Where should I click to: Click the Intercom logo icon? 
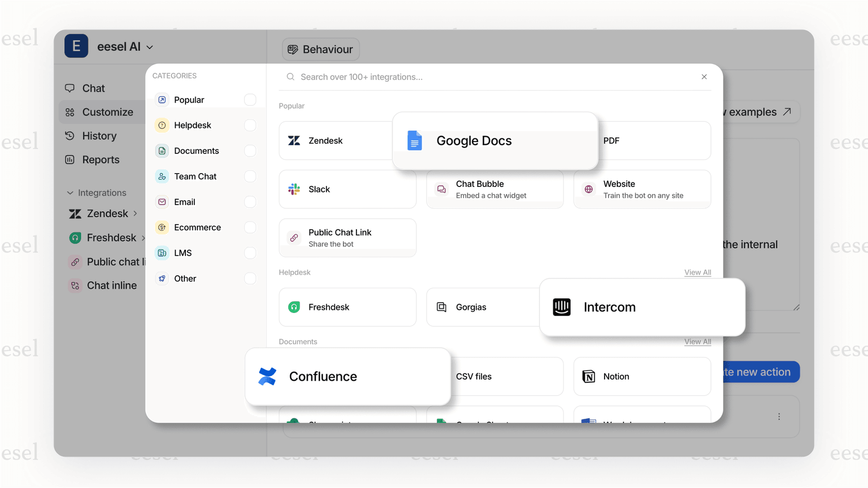pyautogui.click(x=562, y=307)
